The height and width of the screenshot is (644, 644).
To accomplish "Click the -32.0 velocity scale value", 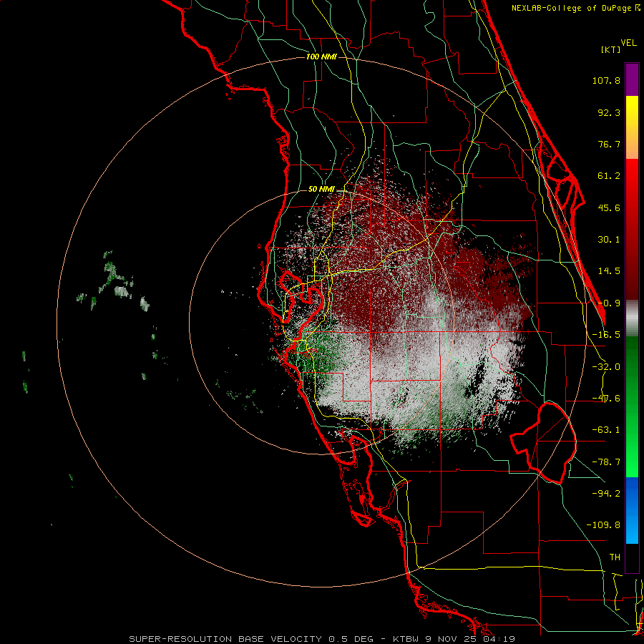I will click(x=606, y=367).
